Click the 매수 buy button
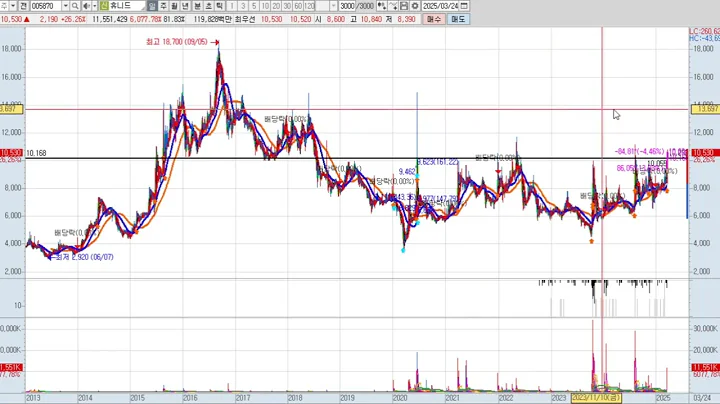The height and width of the screenshot is (404, 720). tap(433, 19)
